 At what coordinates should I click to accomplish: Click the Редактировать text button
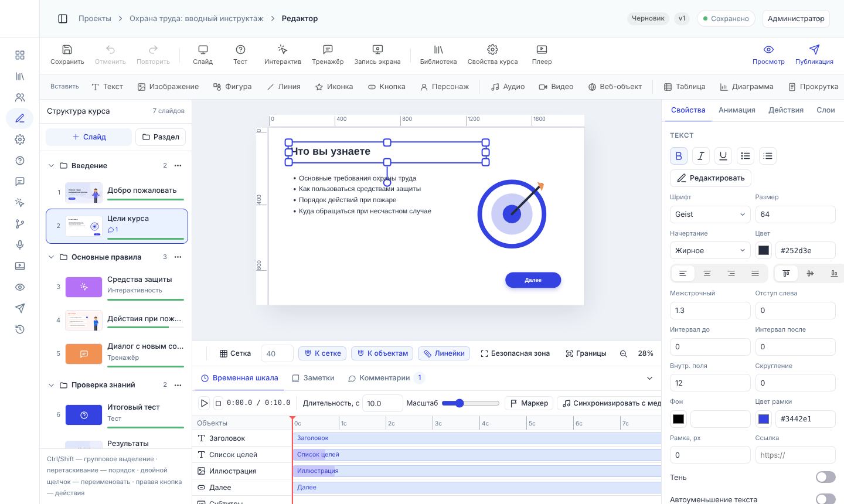(x=710, y=178)
